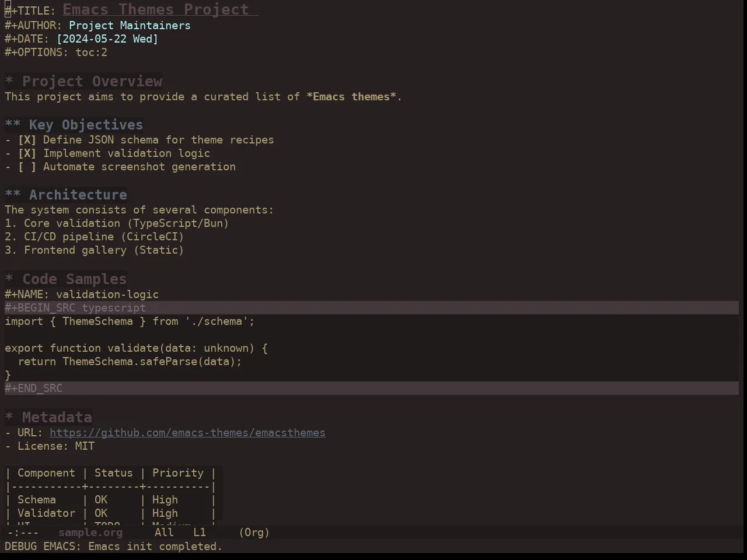Click the "import { ThemeSchema }" code line

(x=130, y=321)
